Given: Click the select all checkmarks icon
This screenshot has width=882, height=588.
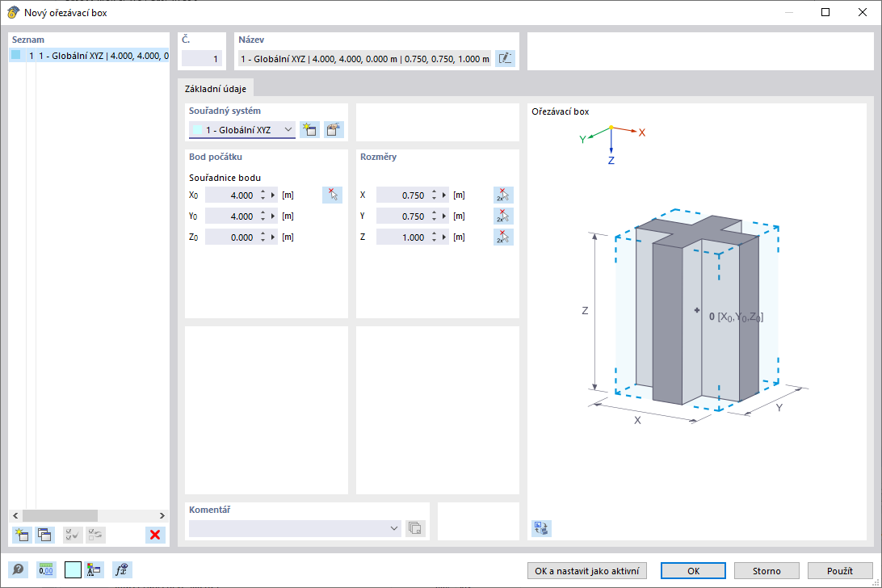Looking at the screenshot, I should click(73, 535).
